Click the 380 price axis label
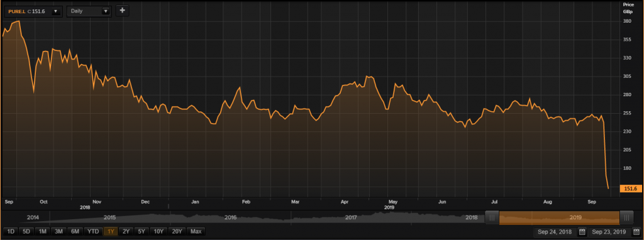Image resolution: width=644 pixels, height=240 pixels. tap(627, 21)
